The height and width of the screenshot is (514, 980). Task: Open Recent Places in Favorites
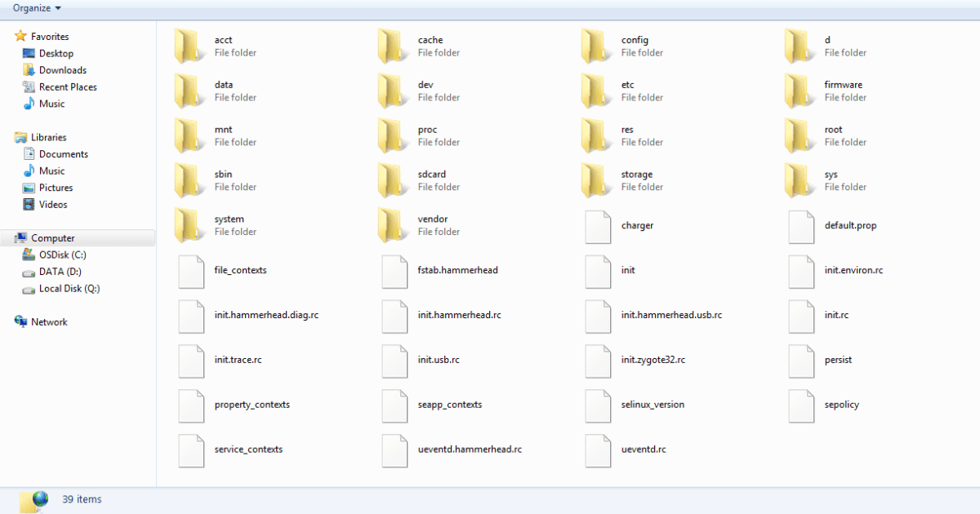(67, 87)
